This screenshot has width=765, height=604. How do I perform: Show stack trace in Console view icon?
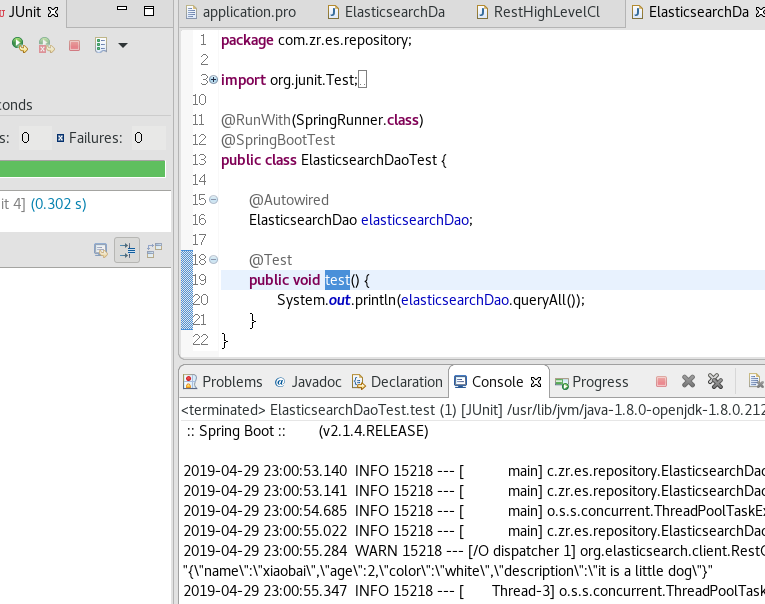point(101,250)
